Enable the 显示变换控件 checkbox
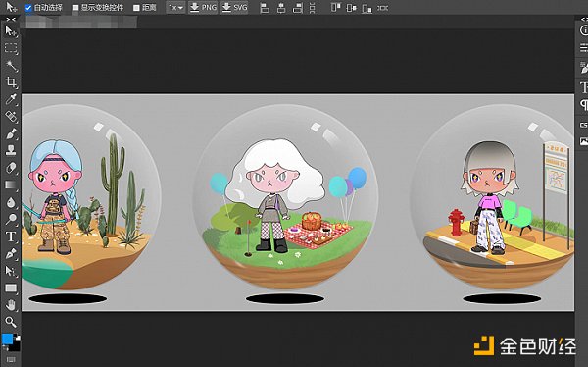 [75, 8]
